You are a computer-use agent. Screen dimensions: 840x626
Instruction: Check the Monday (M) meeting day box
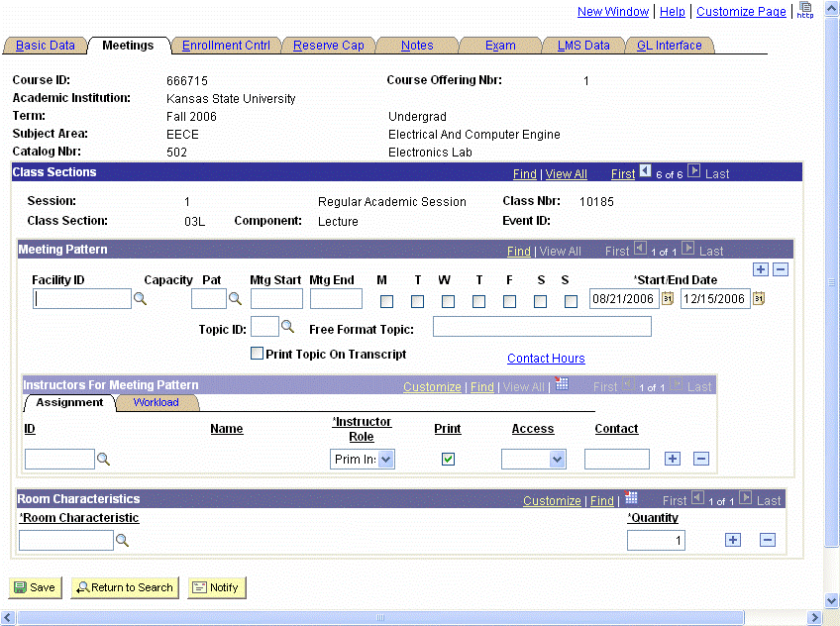pos(386,301)
